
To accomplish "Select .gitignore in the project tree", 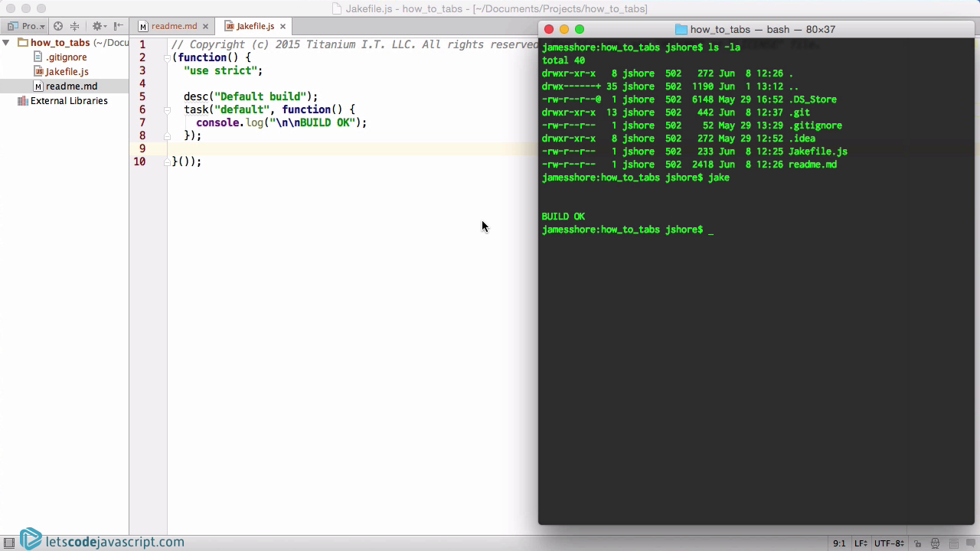I will click(64, 57).
